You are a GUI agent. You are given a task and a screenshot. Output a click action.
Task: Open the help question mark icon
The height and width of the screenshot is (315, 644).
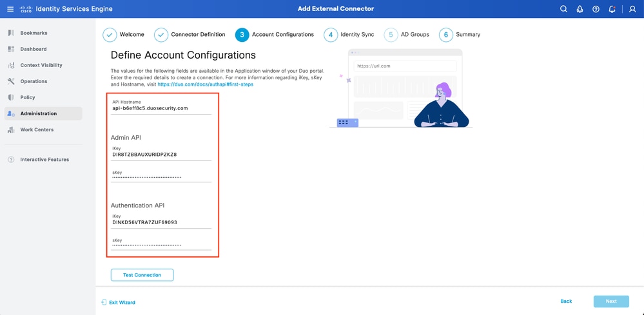click(x=596, y=9)
